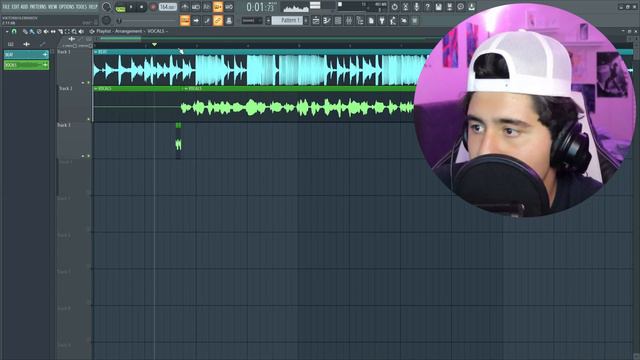Toggle the highlighted multilink controllers icon
Screen dimensions: 640x360
pyautogui.click(x=218, y=20)
